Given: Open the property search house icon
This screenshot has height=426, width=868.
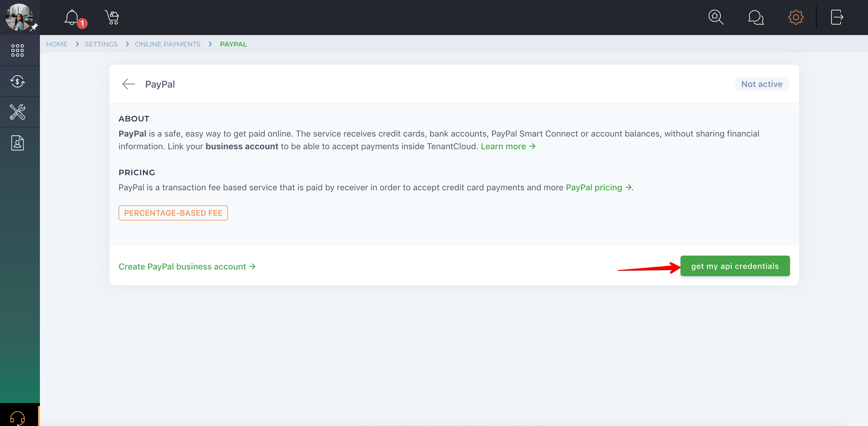Looking at the screenshot, I should 716,17.
